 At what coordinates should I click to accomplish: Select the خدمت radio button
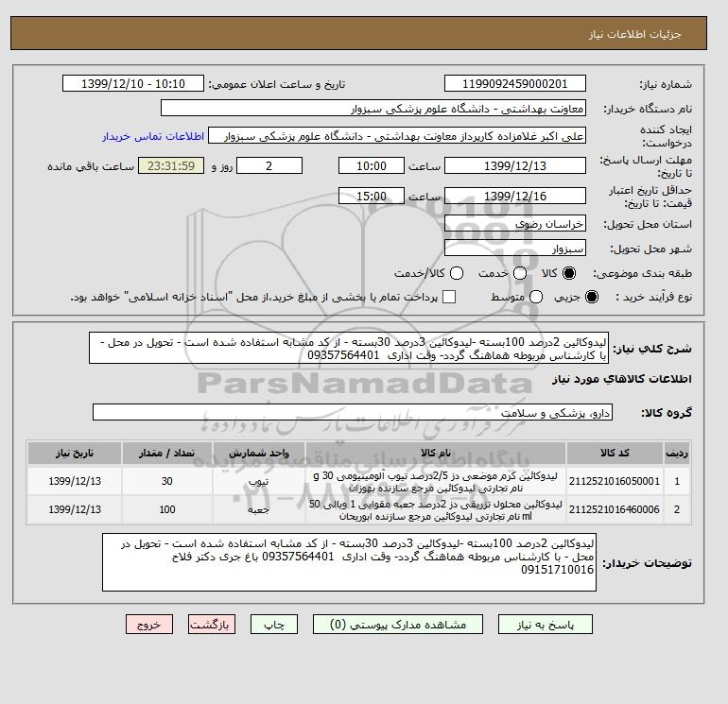pyautogui.click(x=520, y=273)
